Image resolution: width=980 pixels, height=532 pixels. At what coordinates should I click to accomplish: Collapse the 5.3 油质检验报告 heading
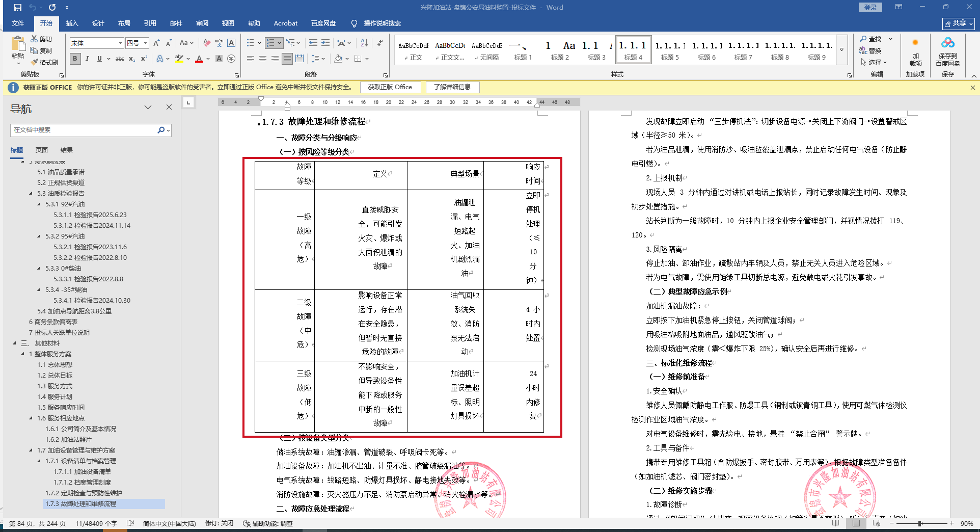tap(31, 194)
